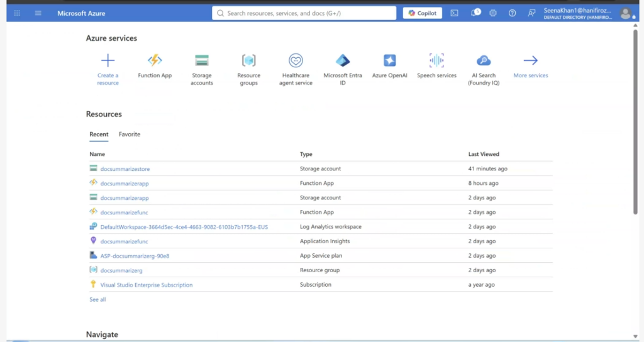
Task: Click the 'Application Insights' type cell
Action: [325, 241]
